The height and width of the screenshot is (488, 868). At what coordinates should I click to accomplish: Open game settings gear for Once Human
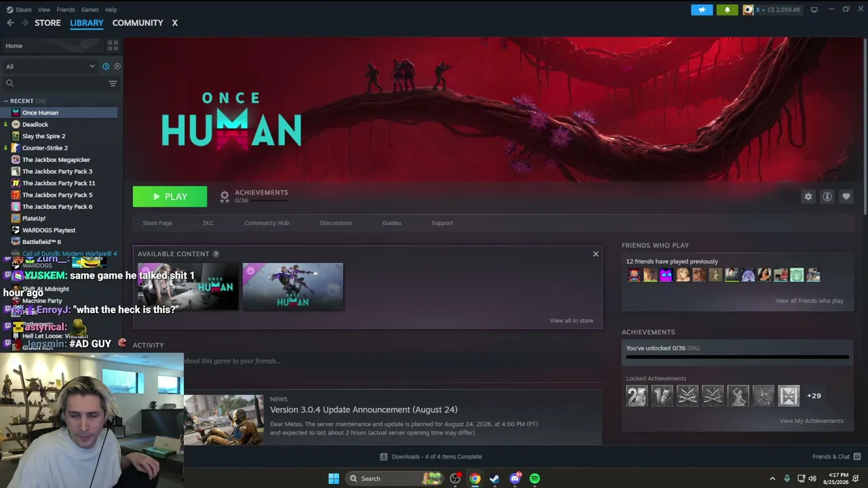coord(808,197)
